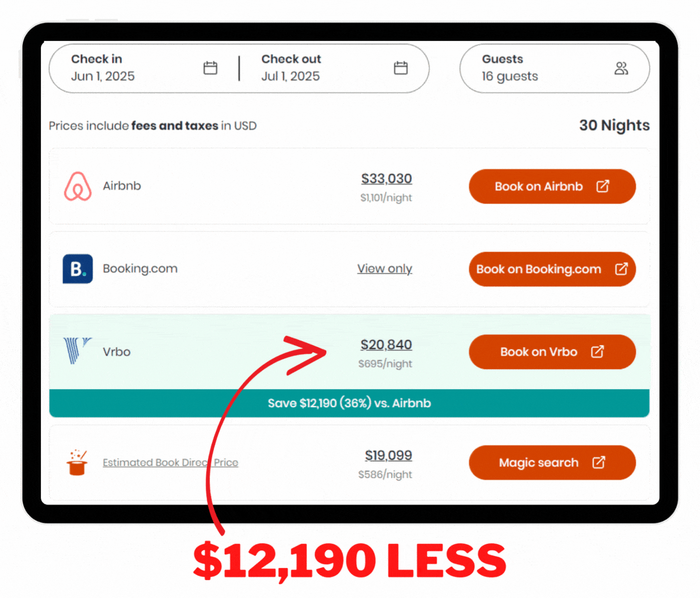Click the Airbnb logo icon
Image resolution: width=700 pixels, height=598 pixels.
pos(78,186)
